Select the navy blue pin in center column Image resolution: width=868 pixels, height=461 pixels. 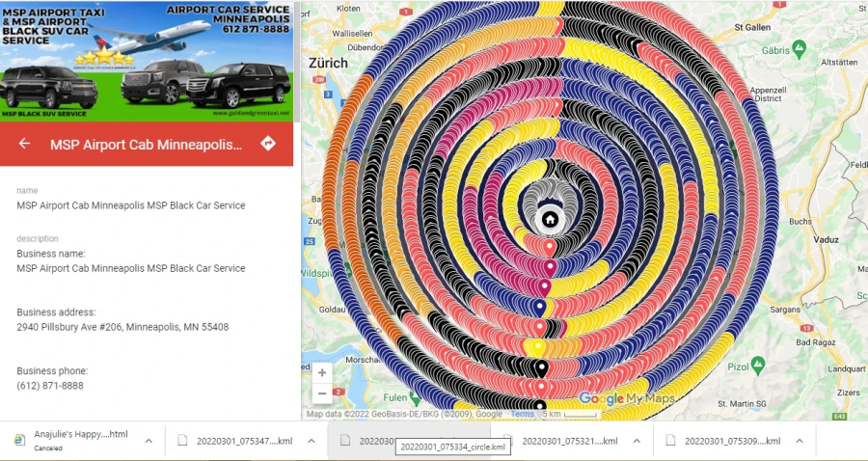(540, 308)
